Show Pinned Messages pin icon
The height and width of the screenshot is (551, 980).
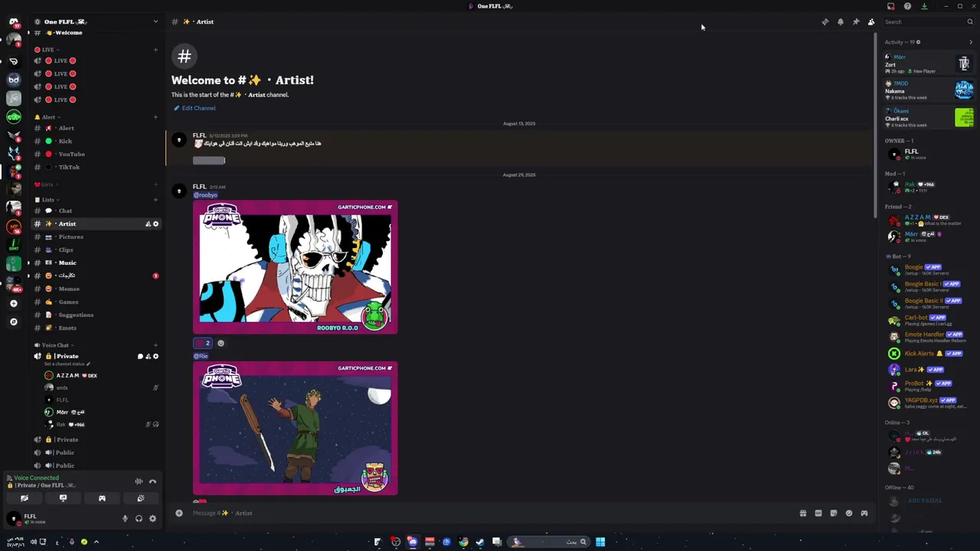click(x=855, y=22)
